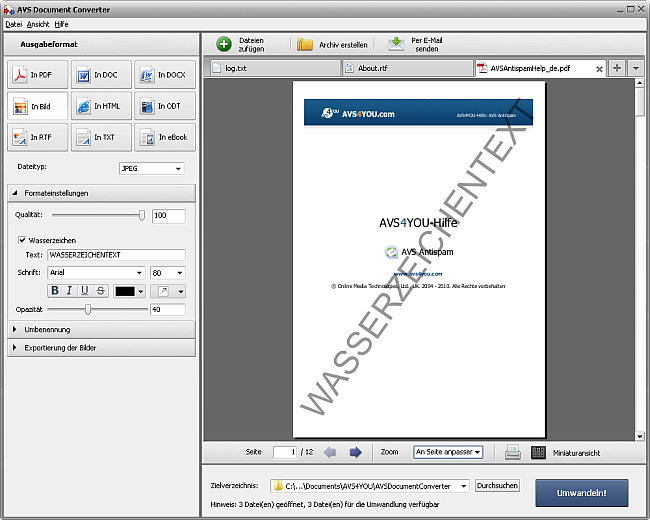Go to the next page arrow
Viewport: 650px width, 520px height.
355,452
